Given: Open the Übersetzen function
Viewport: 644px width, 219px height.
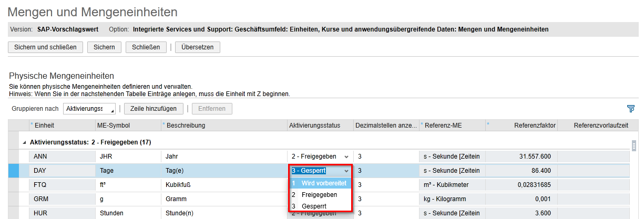Looking at the screenshot, I should (197, 47).
